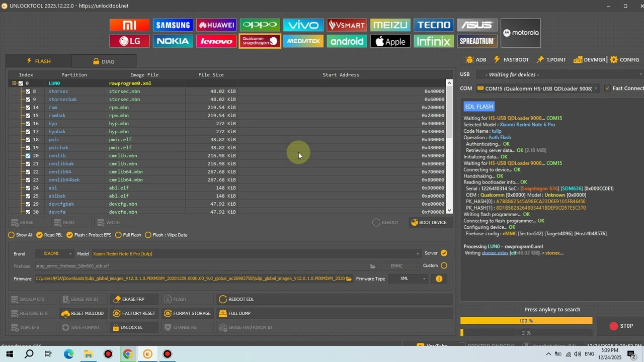This screenshot has width=644, height=362.
Task: Select the Full Flash radio option
Action: (118, 235)
